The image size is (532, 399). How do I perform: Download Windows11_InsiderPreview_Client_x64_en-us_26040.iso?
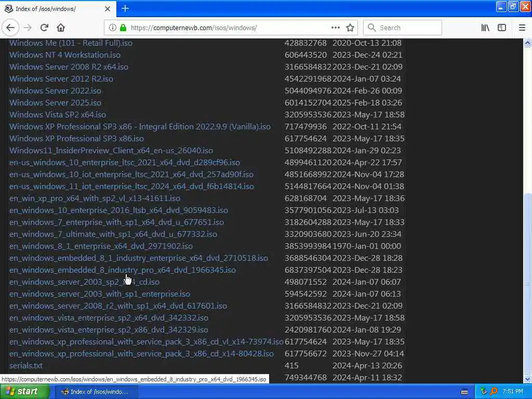pos(111,150)
